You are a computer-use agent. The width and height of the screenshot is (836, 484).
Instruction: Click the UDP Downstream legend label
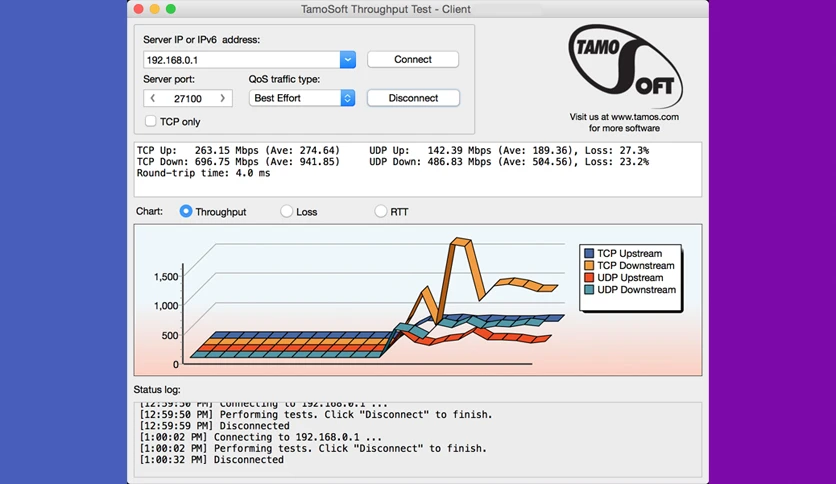point(637,290)
